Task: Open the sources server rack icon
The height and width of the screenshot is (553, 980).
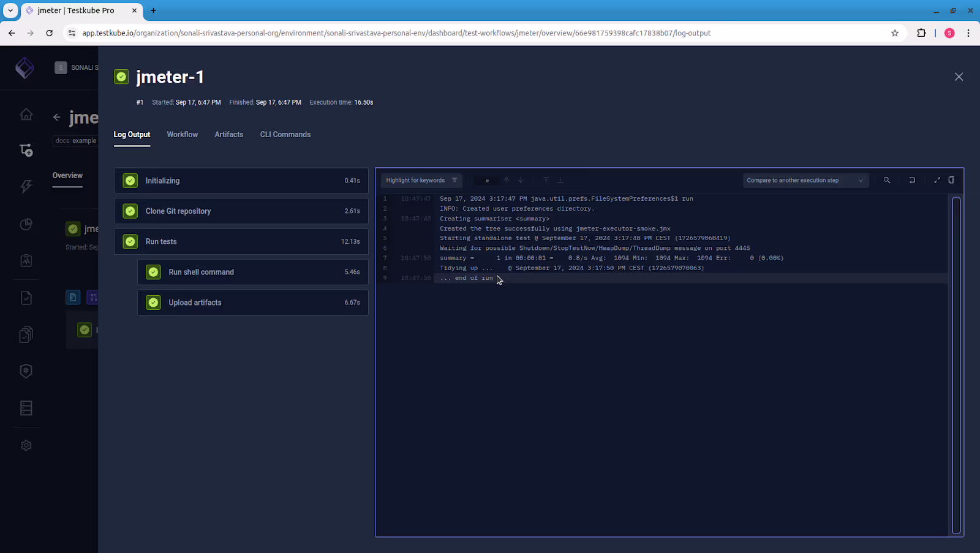Action: click(x=26, y=408)
